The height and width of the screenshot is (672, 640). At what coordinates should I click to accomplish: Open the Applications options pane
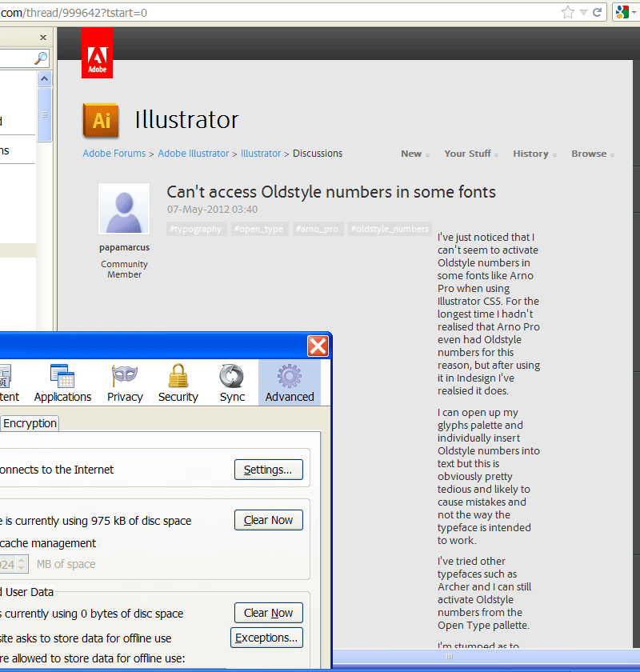click(62, 382)
